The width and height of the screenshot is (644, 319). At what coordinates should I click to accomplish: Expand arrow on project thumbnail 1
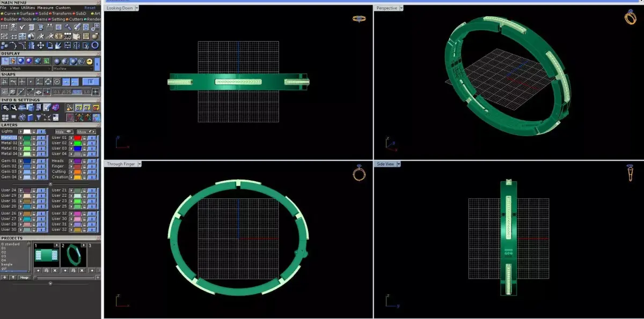[x=56, y=245]
